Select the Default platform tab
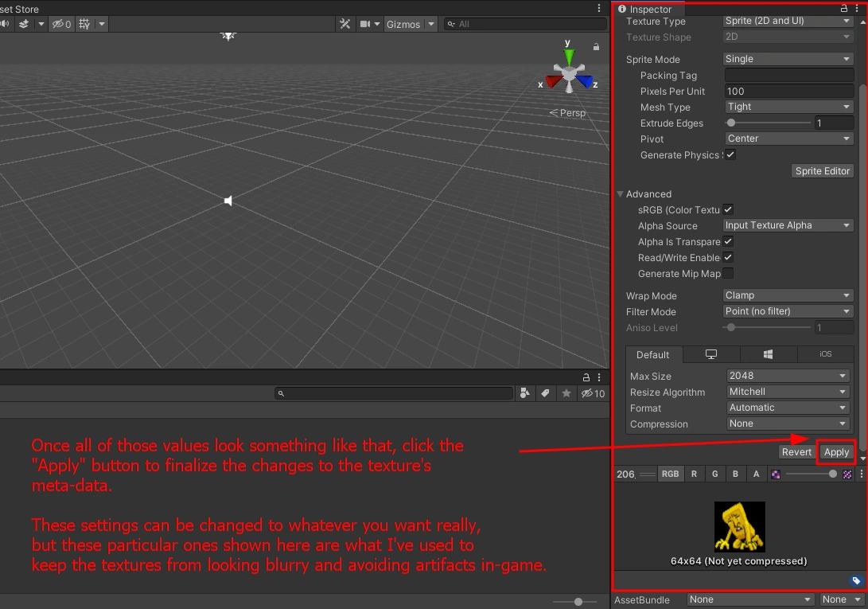 652,354
